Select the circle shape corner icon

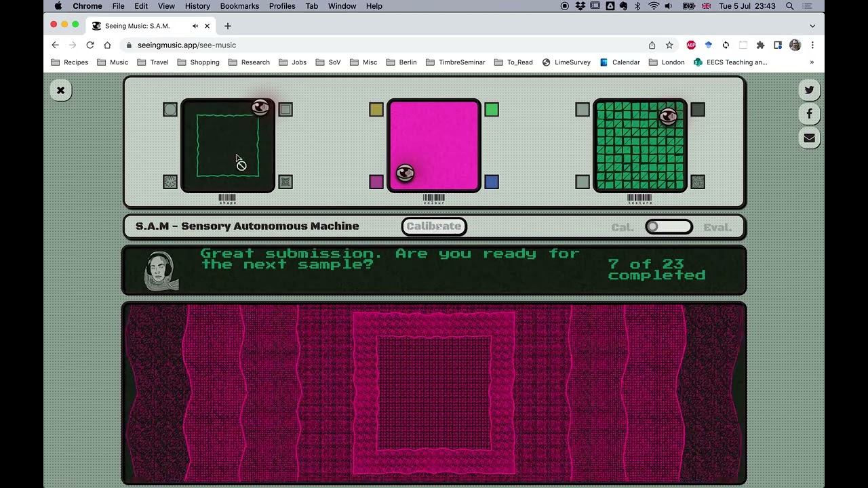(170, 109)
